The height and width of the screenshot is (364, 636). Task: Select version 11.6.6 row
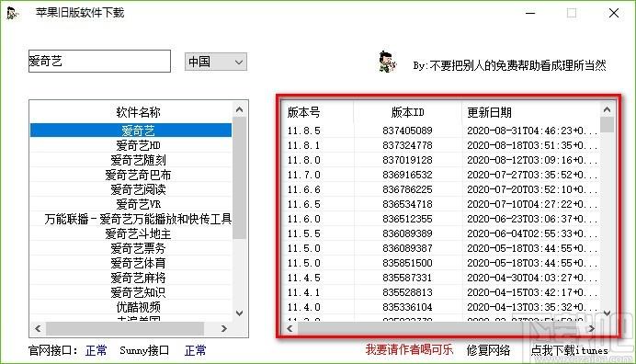tap(440, 189)
